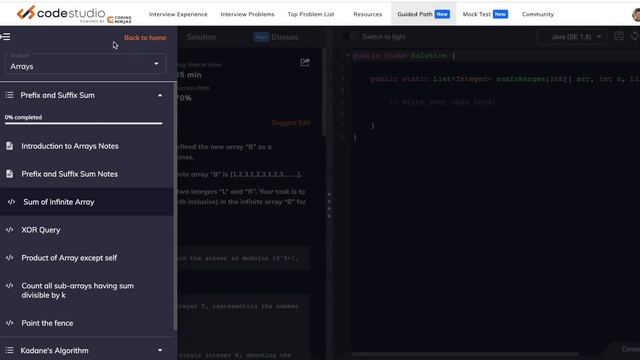This screenshot has height=360, width=640.
Task: Collapse the sidebar via hamburger icon
Action: (5, 37)
